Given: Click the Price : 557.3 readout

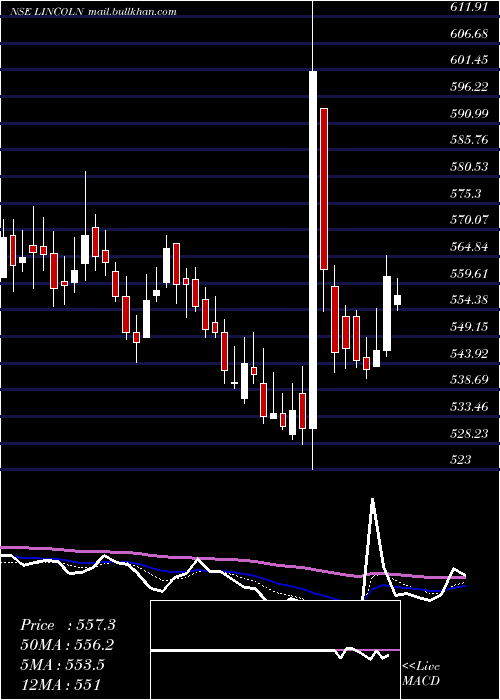Looking at the screenshot, I should click(x=68, y=625).
